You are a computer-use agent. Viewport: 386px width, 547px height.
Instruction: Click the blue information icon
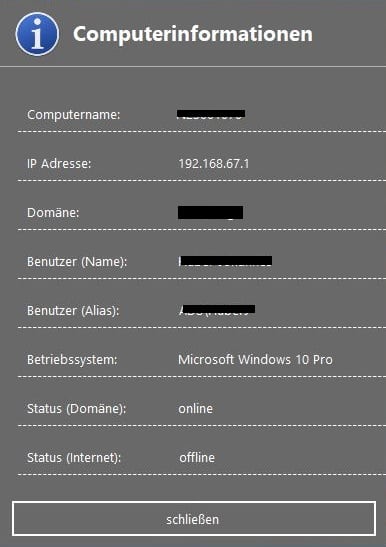point(37,34)
